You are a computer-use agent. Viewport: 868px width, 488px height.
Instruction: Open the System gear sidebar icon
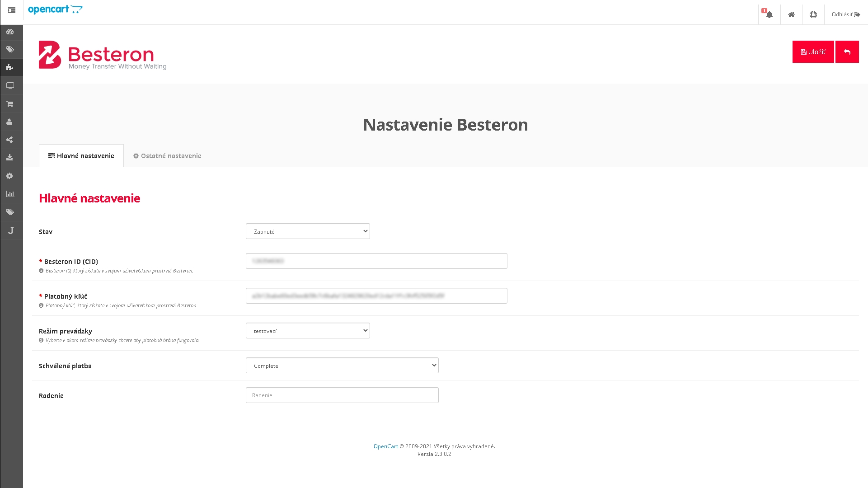tap(10, 176)
